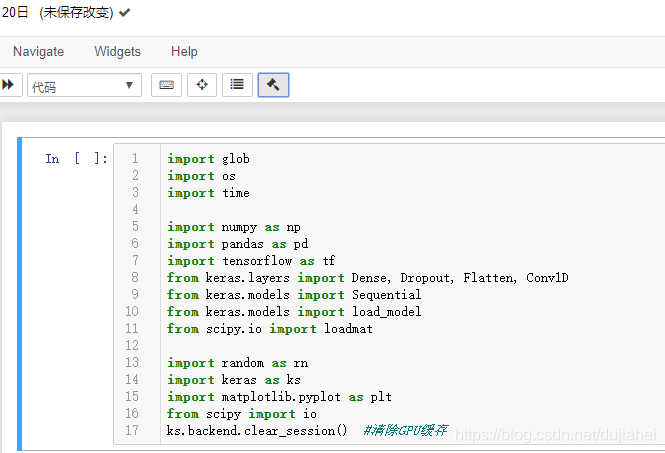Open the cell type dropdown showing 代码

click(84, 85)
